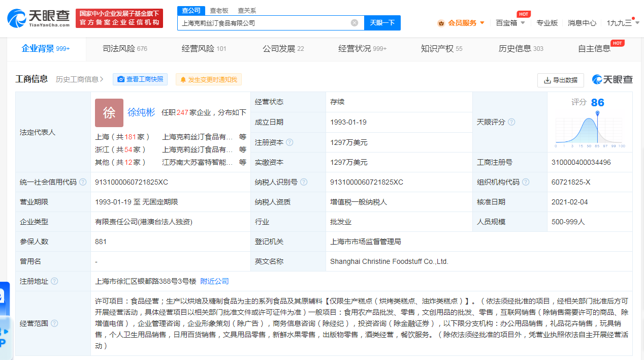Viewport: 644px width, 360px height.
Task: Clear the search box with X icon
Action: (x=355, y=23)
